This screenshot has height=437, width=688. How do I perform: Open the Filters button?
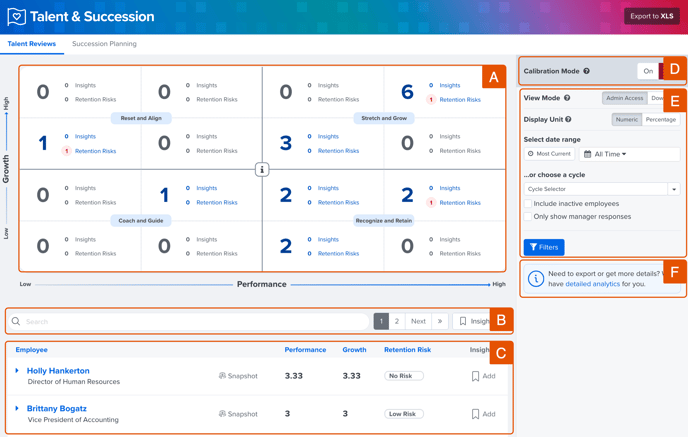[544, 247]
